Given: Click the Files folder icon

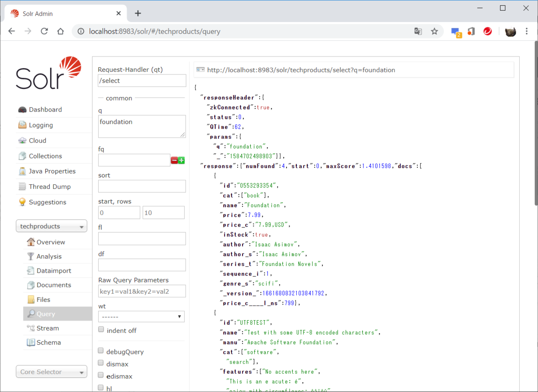Looking at the screenshot, I should [31, 299].
